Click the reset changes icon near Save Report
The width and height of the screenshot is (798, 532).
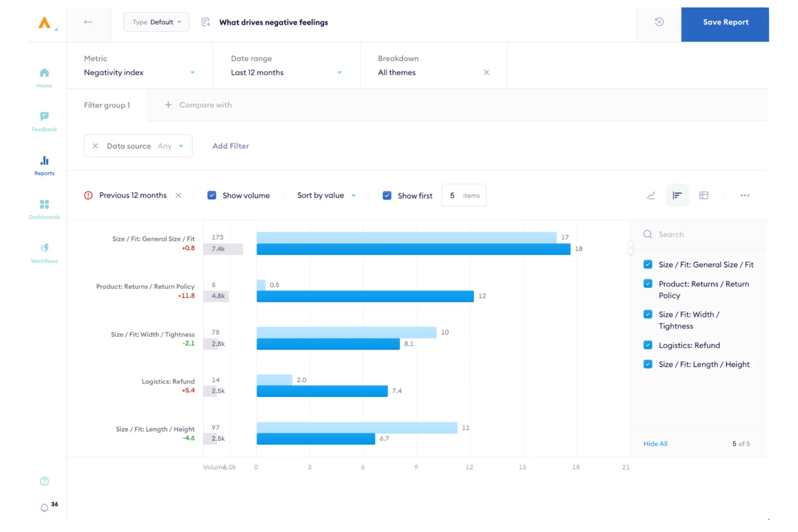tap(658, 22)
